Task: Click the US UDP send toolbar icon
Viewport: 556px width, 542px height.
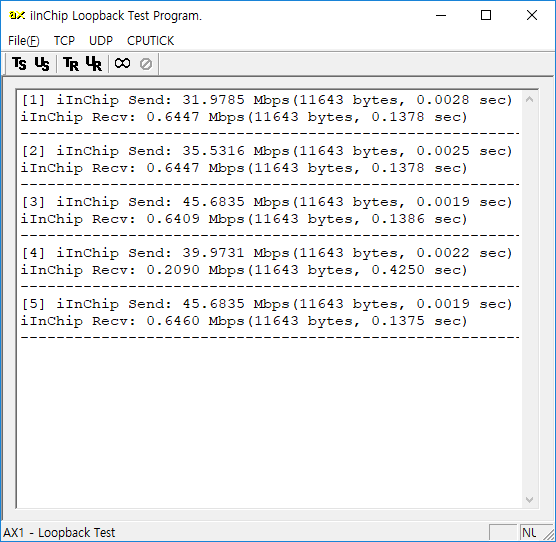Action: coord(42,64)
